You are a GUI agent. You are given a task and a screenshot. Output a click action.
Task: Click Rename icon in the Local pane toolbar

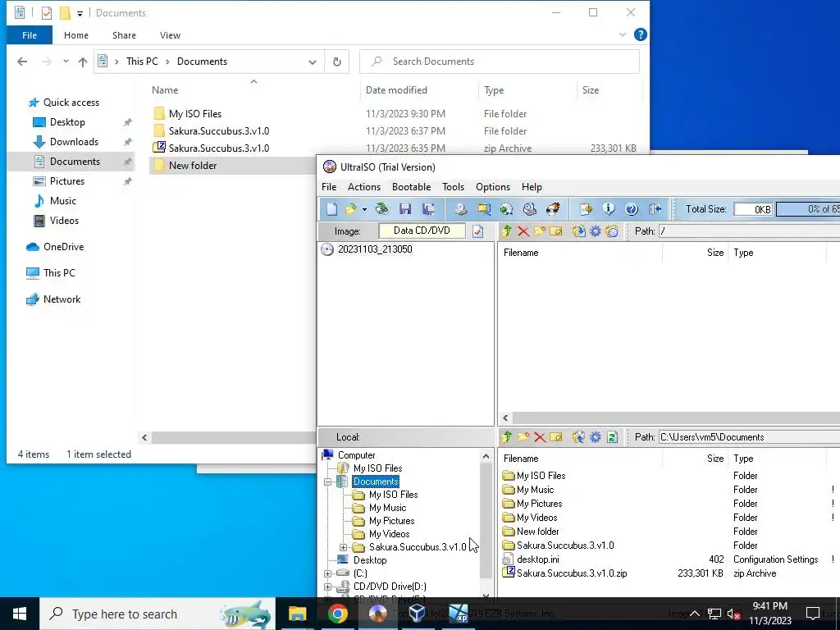[556, 437]
